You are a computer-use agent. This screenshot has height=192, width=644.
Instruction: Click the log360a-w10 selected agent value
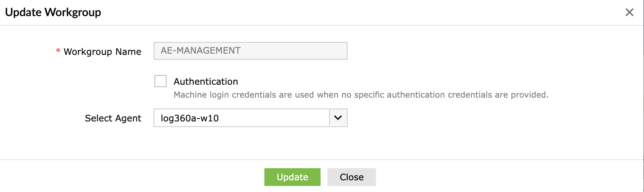[190, 118]
